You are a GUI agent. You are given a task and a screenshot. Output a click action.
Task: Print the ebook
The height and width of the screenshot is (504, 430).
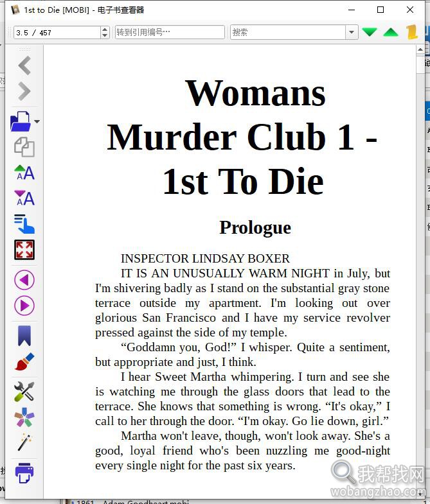click(24, 473)
